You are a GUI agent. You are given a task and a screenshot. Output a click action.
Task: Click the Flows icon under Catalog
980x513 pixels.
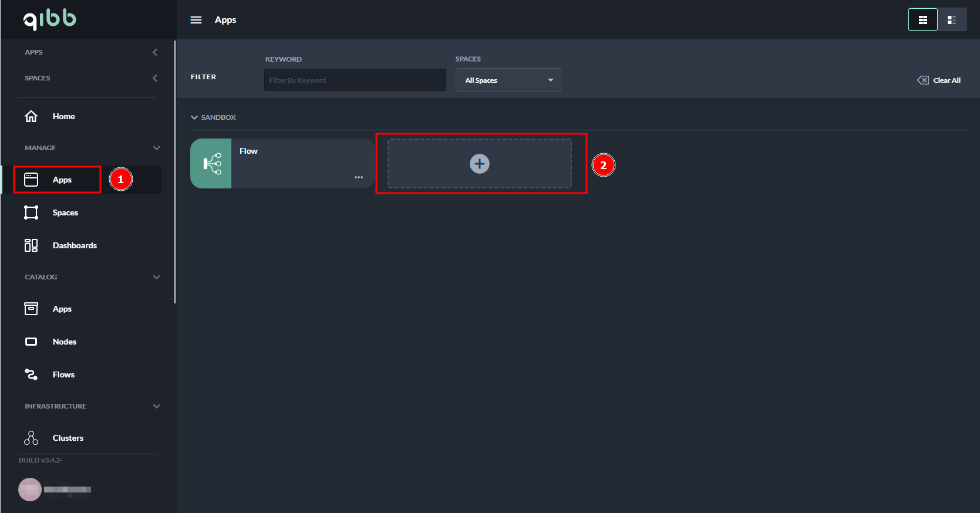(x=31, y=374)
